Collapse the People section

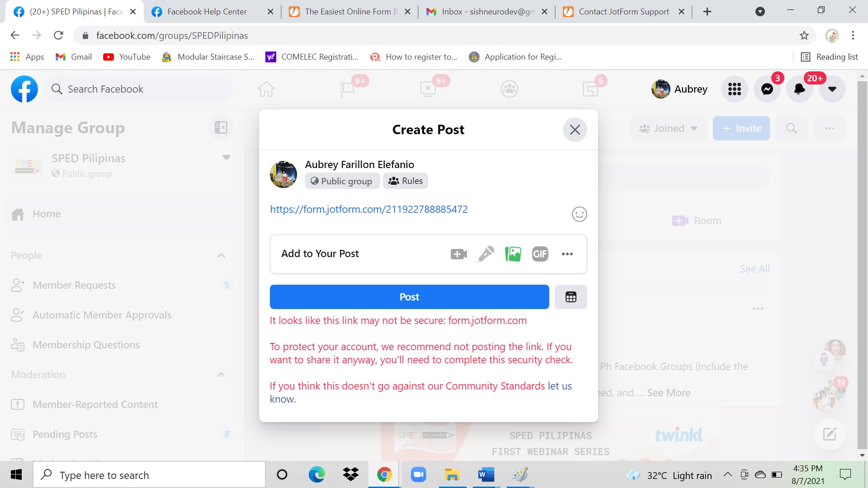[x=221, y=255]
